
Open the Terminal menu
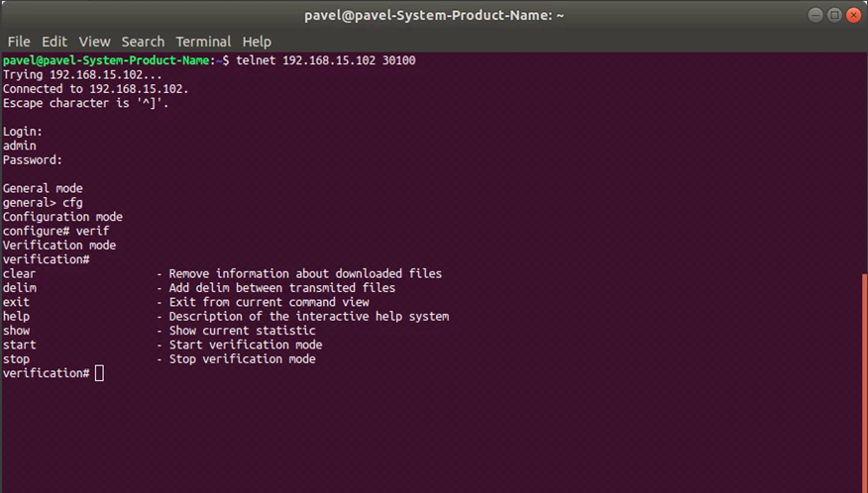pyautogui.click(x=203, y=42)
